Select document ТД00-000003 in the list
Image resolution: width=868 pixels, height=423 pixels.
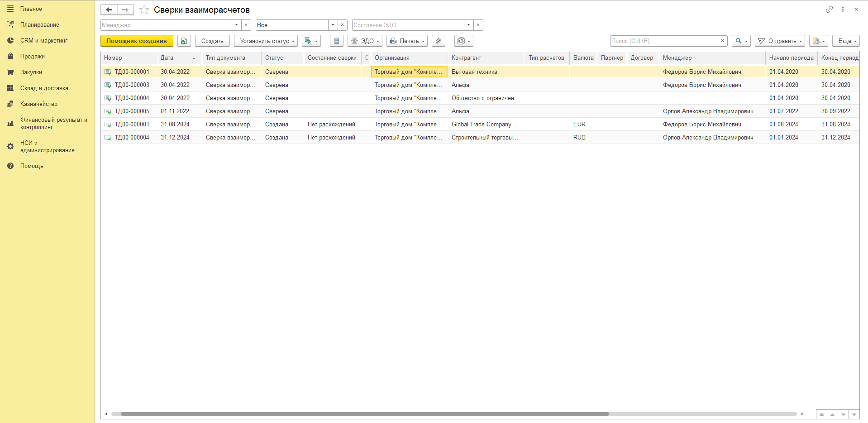point(480,85)
